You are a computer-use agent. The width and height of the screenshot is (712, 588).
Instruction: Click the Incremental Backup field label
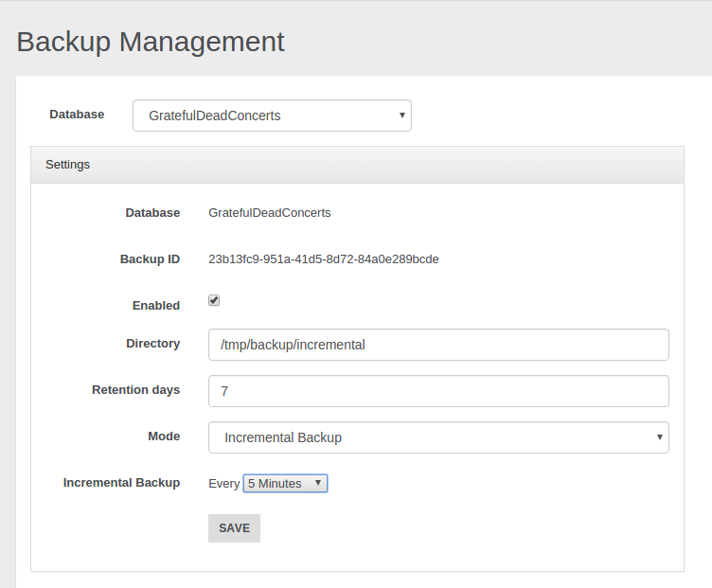121,483
